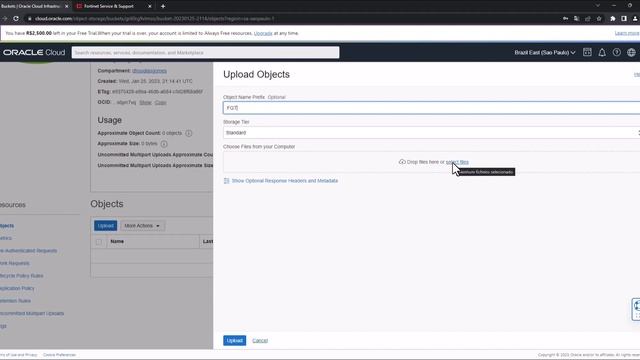Click the OCID Copy link

pos(160,102)
